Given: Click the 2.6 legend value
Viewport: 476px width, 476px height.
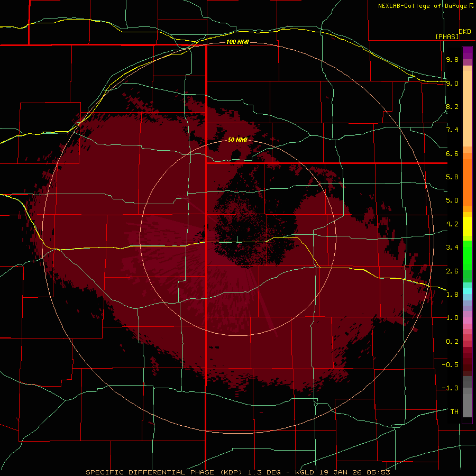Looking at the screenshot, I should pos(452,271).
